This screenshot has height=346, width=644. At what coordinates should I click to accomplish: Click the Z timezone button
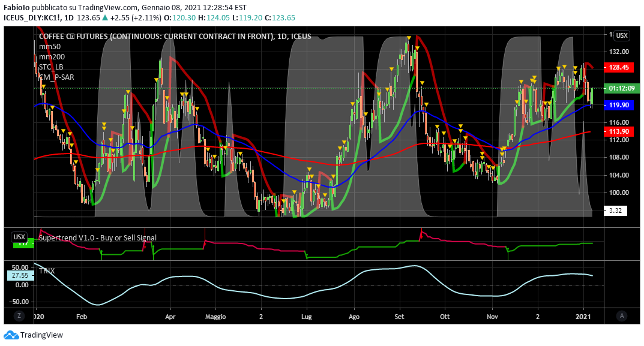coord(20,315)
